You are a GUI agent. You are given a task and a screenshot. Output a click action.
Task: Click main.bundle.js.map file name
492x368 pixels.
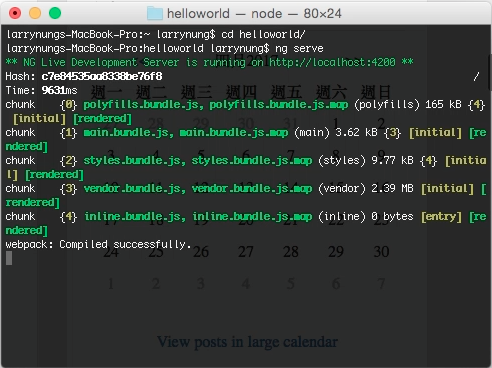pyautogui.click(x=234, y=133)
